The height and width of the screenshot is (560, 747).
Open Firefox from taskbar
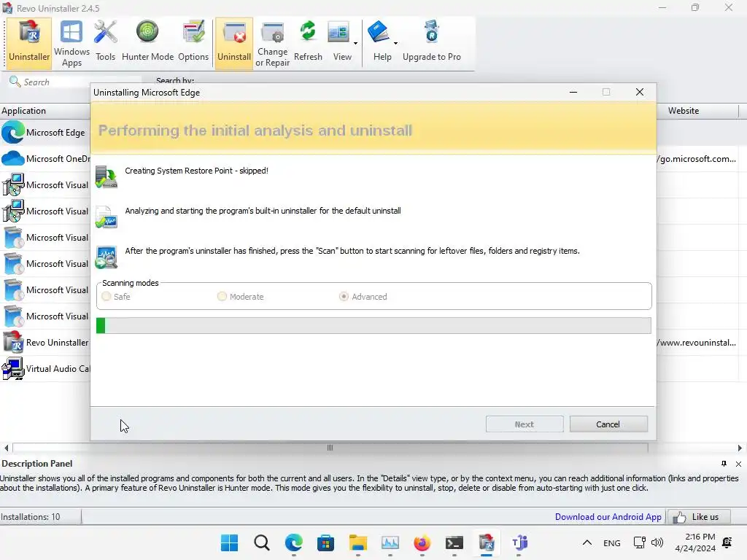coord(422,542)
